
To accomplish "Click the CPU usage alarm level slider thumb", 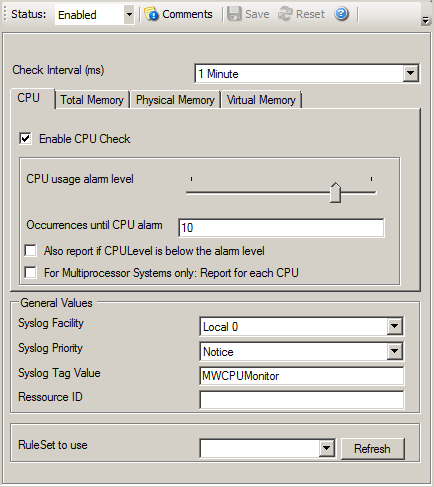I will pos(335,192).
